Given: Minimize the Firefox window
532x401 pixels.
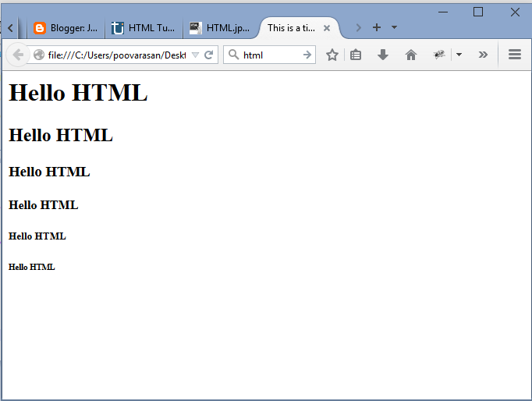Looking at the screenshot, I should [x=443, y=12].
